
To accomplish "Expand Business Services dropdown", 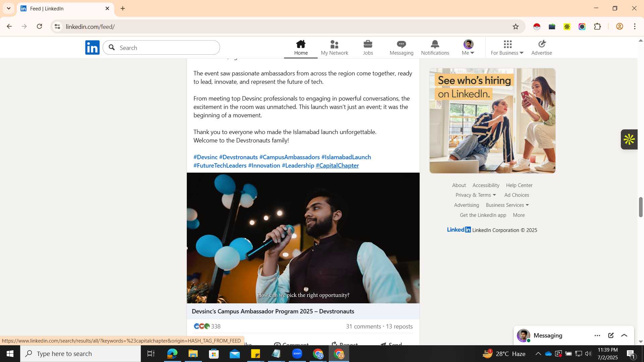I will (507, 205).
